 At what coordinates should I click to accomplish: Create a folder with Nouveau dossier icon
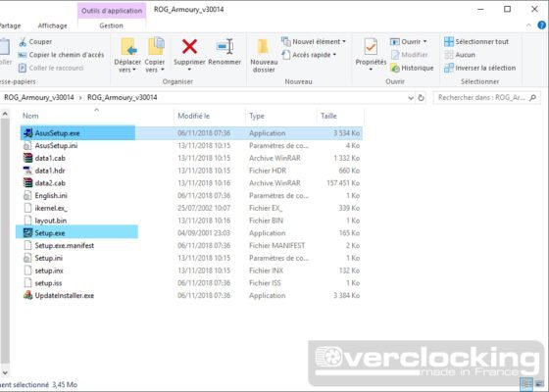tap(263, 47)
